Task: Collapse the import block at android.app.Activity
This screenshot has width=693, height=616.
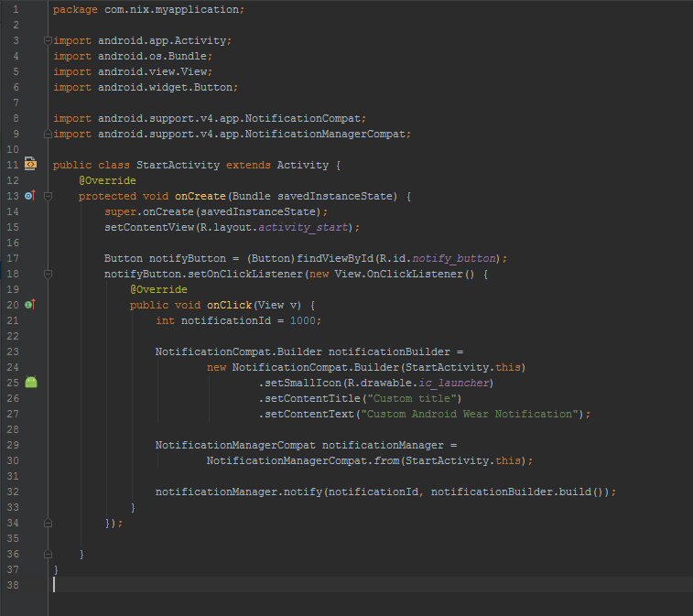Action: 48,40
